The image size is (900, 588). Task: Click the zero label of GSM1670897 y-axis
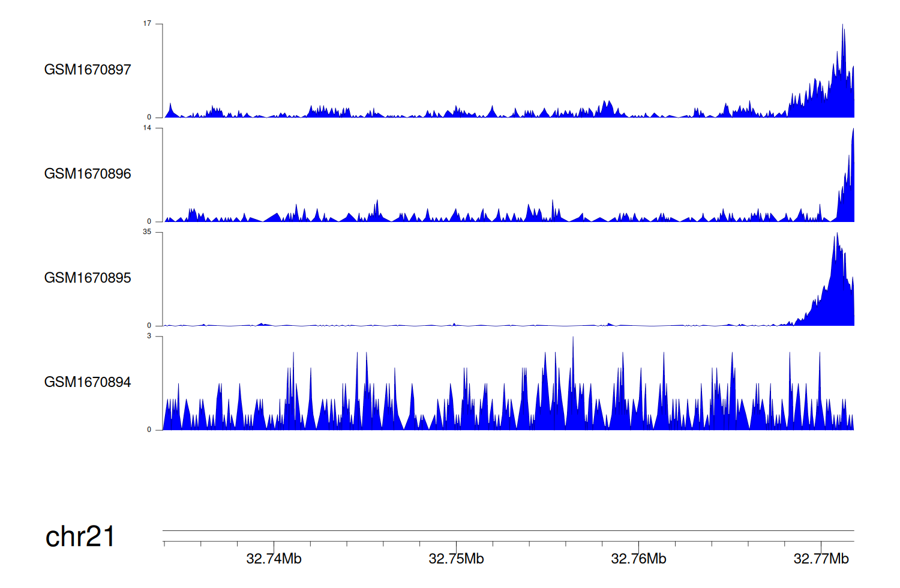149,118
